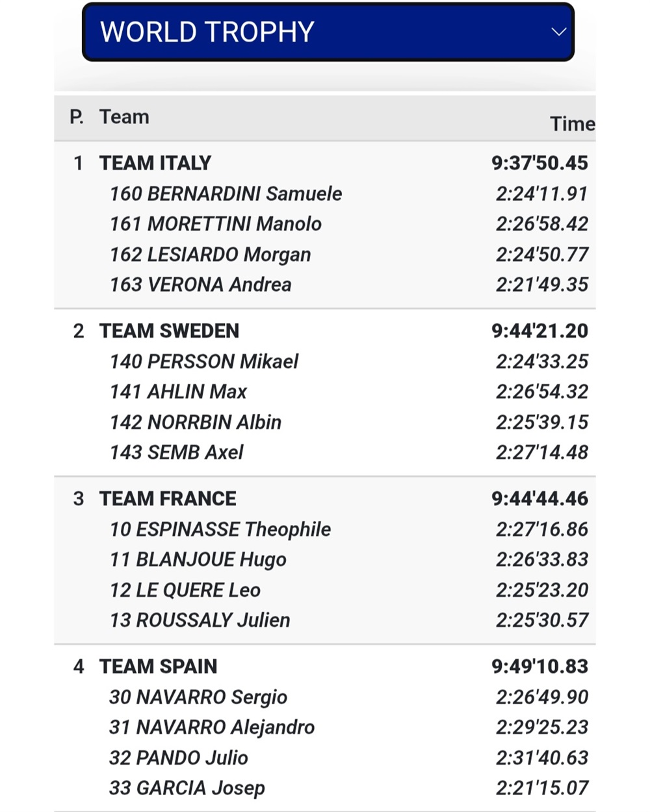Open rider 142 NORRBIN Albin

pyautogui.click(x=196, y=422)
